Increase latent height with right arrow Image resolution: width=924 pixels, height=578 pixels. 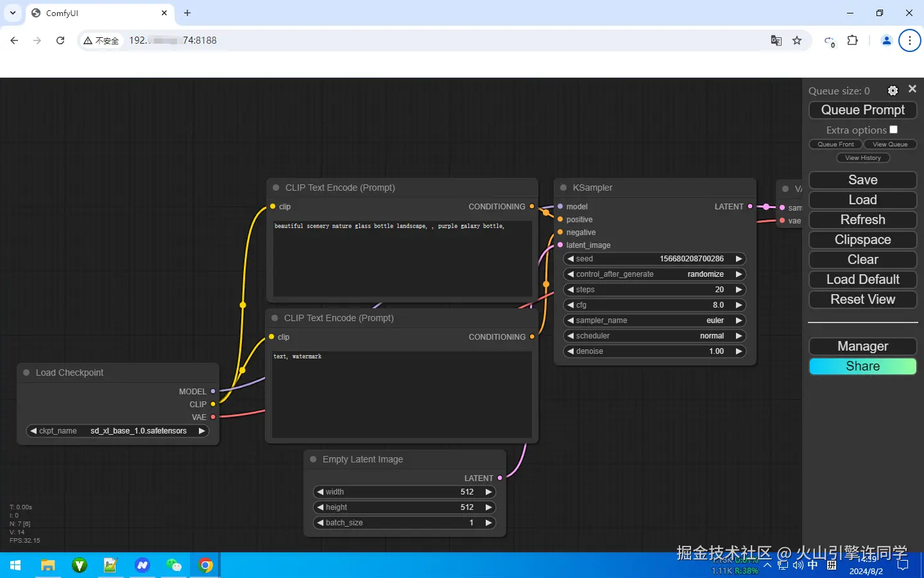[x=488, y=507]
